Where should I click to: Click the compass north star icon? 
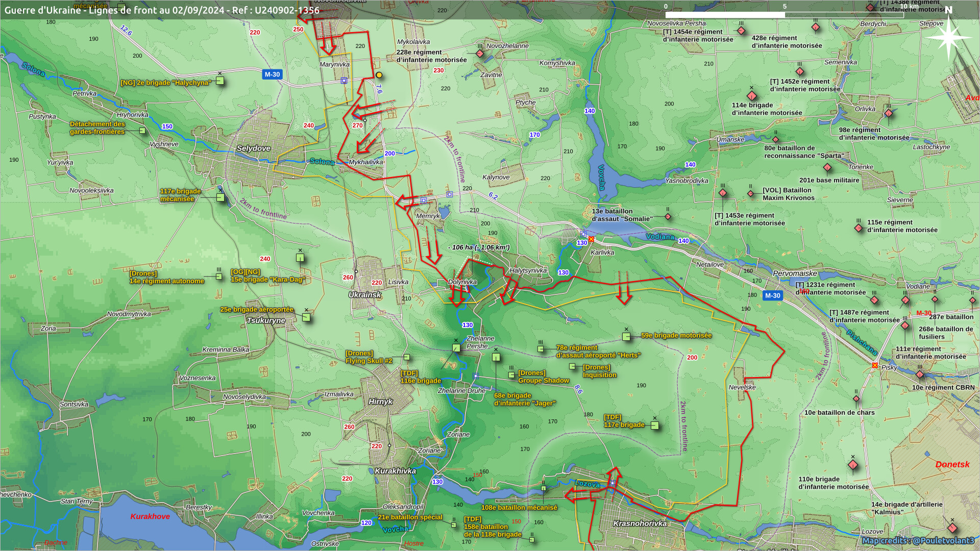click(948, 37)
